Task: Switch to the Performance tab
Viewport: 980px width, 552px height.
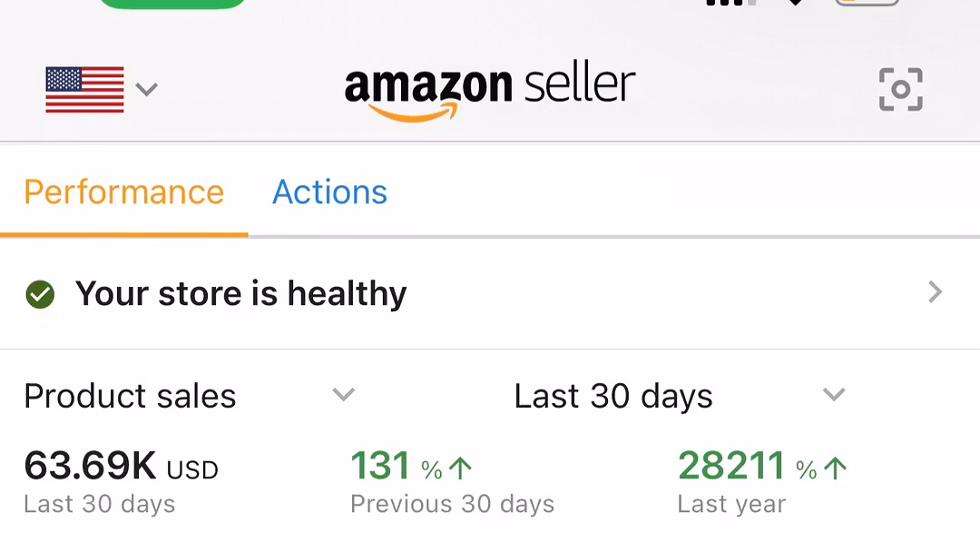Action: tap(123, 192)
